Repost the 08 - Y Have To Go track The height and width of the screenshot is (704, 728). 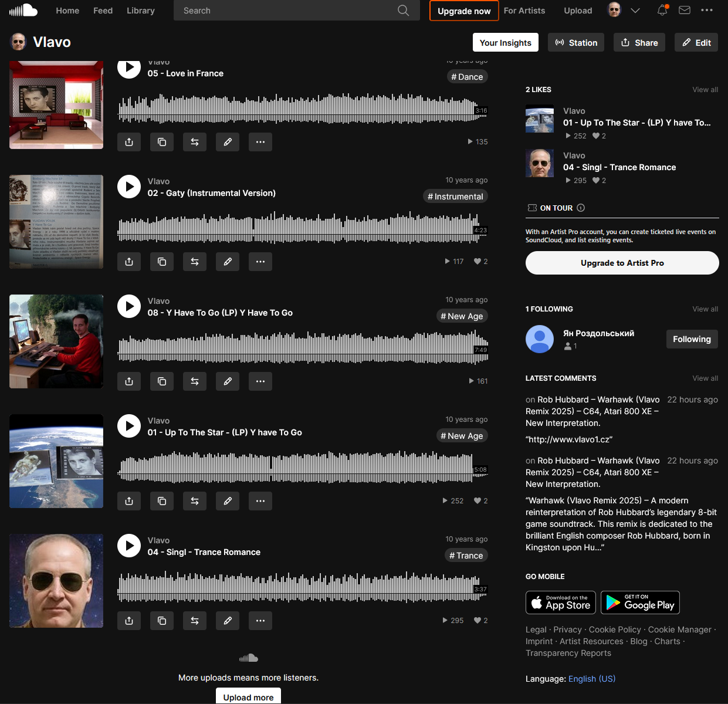point(195,381)
